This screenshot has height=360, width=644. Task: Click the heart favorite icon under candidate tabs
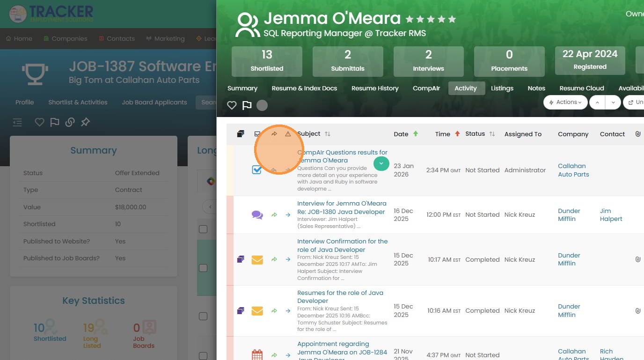tap(232, 105)
